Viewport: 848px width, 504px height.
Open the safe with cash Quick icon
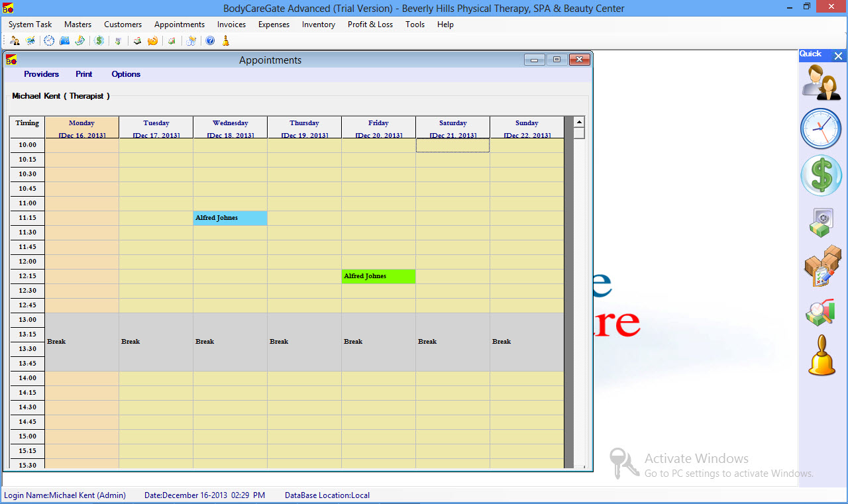821,223
